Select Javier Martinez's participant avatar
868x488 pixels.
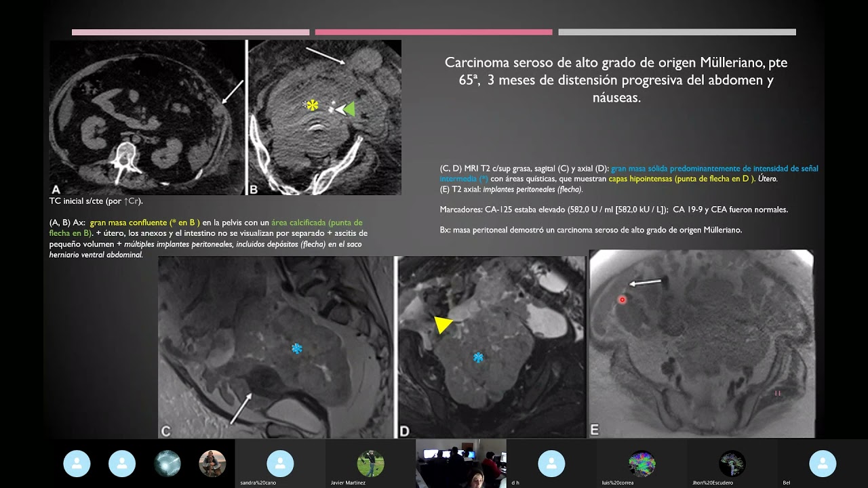tap(370, 464)
